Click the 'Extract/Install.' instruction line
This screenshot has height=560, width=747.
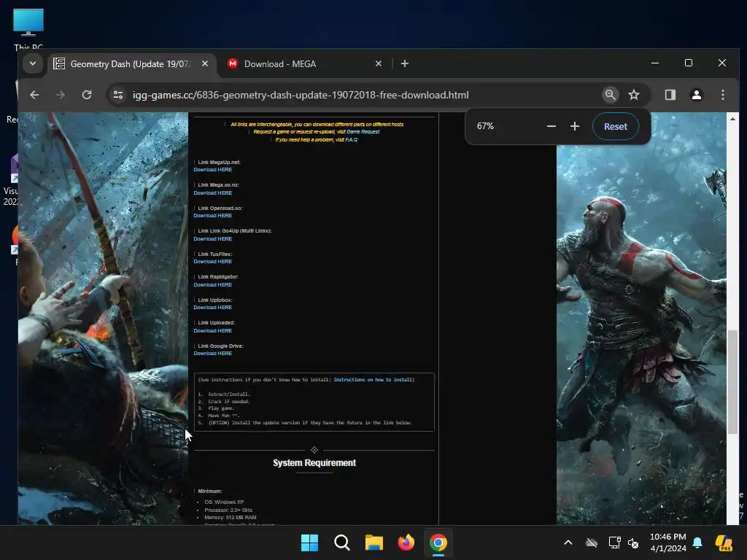228,394
